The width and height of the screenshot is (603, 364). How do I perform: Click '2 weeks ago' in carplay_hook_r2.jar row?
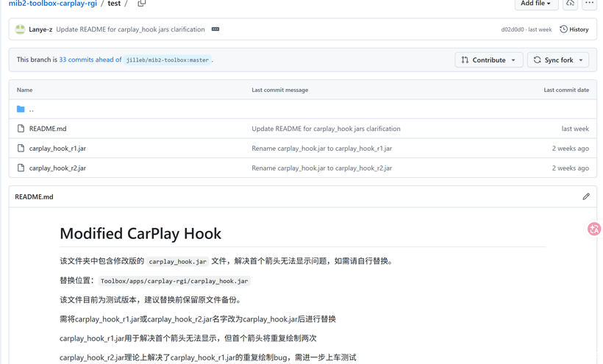[x=571, y=168]
